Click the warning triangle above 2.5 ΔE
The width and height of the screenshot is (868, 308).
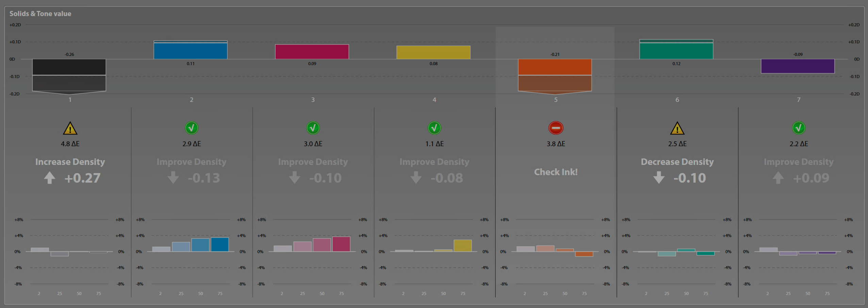pos(677,128)
